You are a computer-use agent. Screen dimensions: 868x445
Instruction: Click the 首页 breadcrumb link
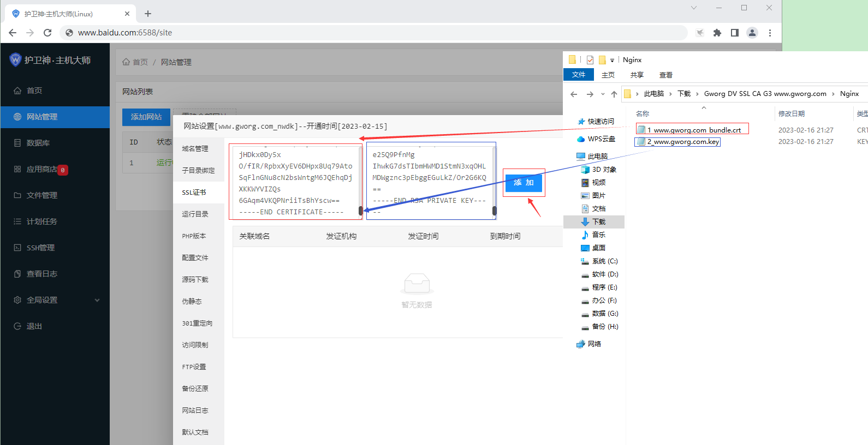coord(135,62)
